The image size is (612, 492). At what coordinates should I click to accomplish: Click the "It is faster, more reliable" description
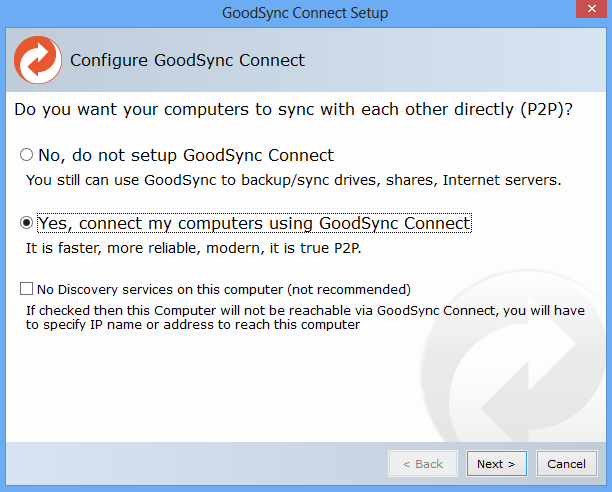(194, 248)
